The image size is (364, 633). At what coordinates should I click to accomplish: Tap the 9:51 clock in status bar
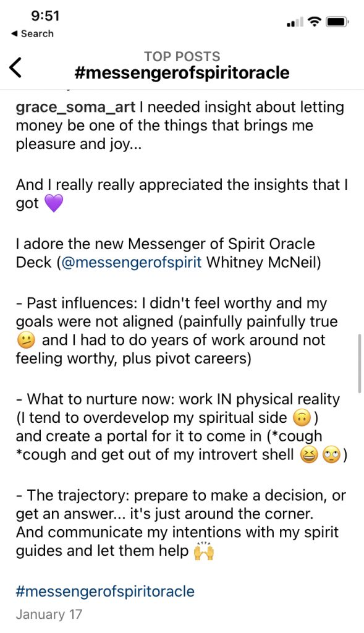(x=44, y=15)
